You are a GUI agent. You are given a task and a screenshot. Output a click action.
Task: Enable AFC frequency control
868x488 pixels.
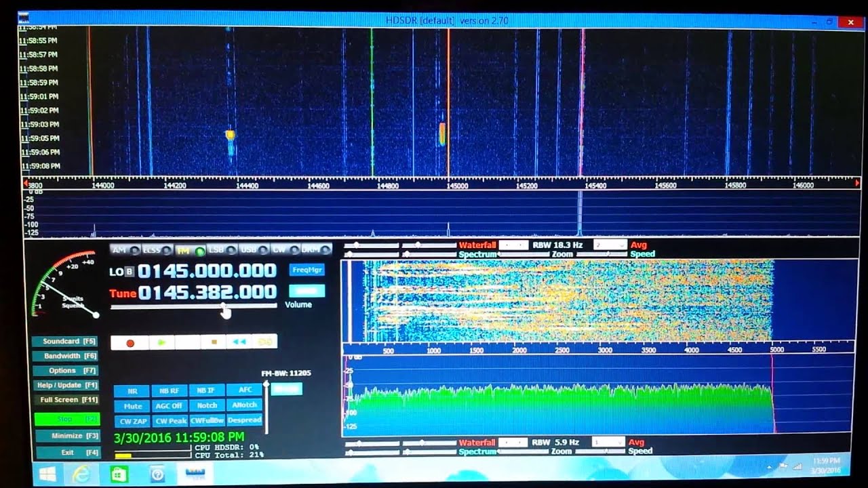click(x=244, y=390)
